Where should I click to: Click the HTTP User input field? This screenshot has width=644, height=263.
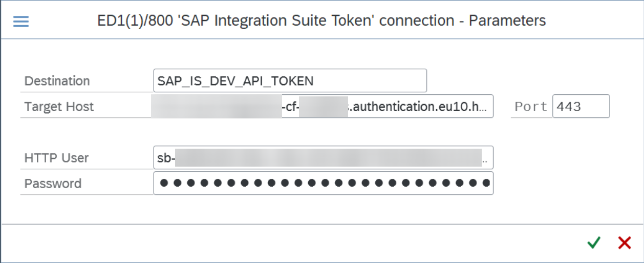coord(323,157)
